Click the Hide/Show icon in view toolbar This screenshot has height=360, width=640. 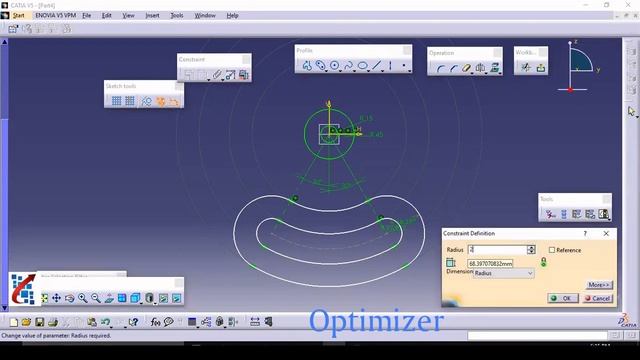point(163,298)
